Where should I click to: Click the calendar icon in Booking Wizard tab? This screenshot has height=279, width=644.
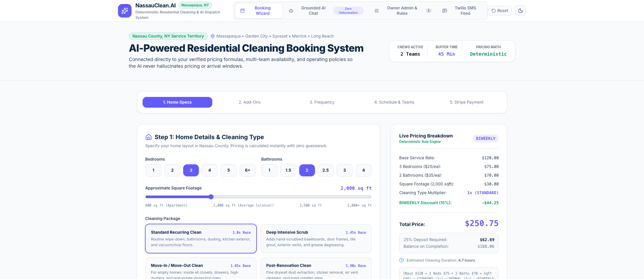[x=243, y=11]
